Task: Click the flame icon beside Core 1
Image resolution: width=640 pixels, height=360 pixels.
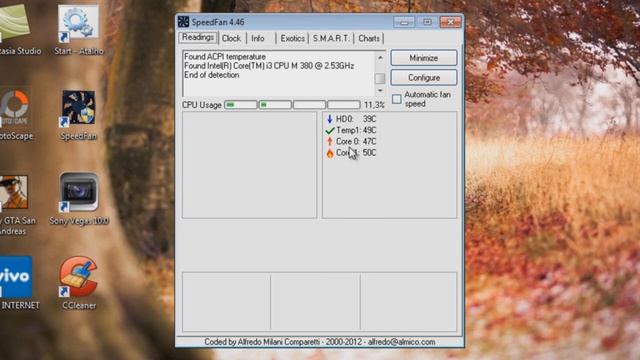Action: (330, 153)
